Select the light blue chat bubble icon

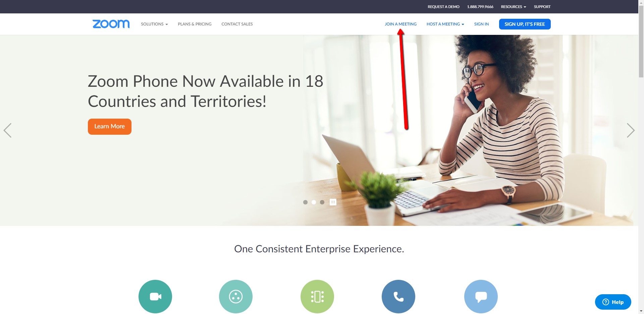point(481,297)
